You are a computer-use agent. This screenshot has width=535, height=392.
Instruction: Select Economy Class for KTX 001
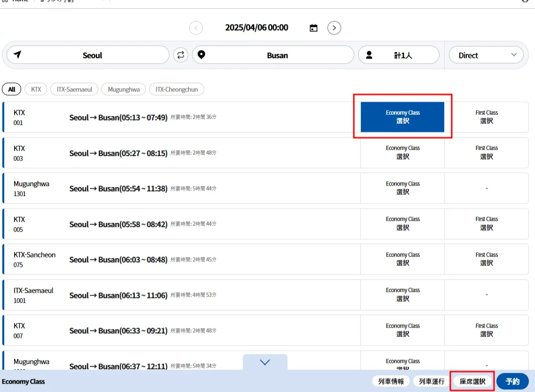click(402, 117)
